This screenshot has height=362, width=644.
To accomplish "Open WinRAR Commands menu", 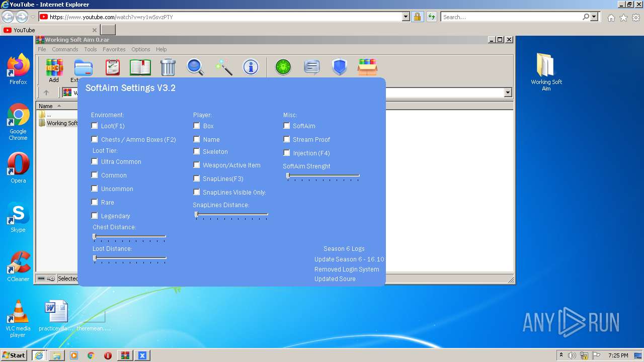I will [65, 49].
